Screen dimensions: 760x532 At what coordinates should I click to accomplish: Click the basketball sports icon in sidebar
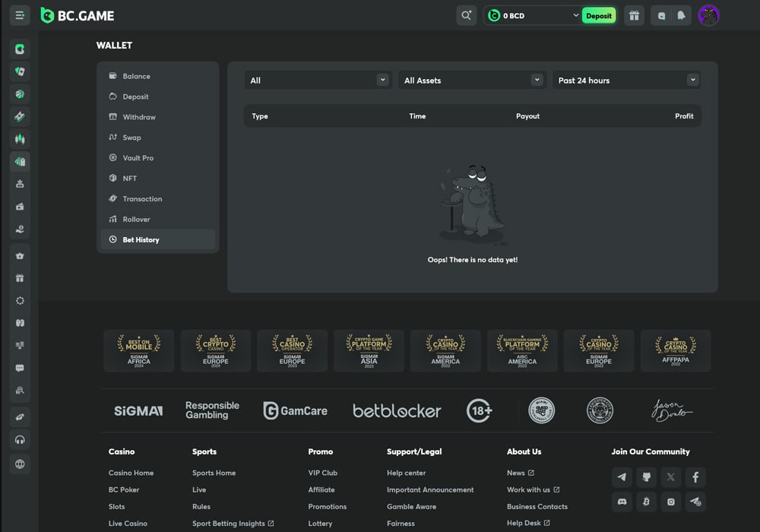20,94
